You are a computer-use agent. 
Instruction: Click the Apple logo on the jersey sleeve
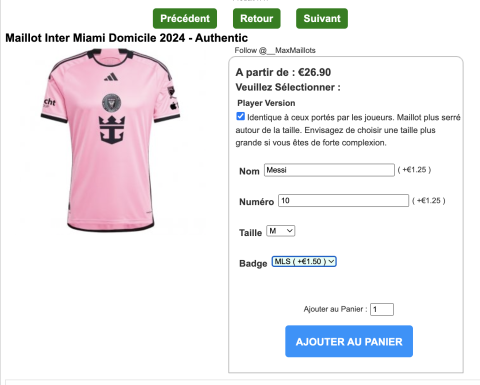(x=174, y=106)
